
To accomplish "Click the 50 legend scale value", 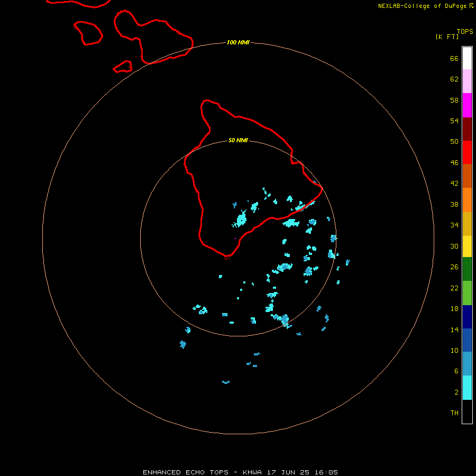I will [x=454, y=142].
